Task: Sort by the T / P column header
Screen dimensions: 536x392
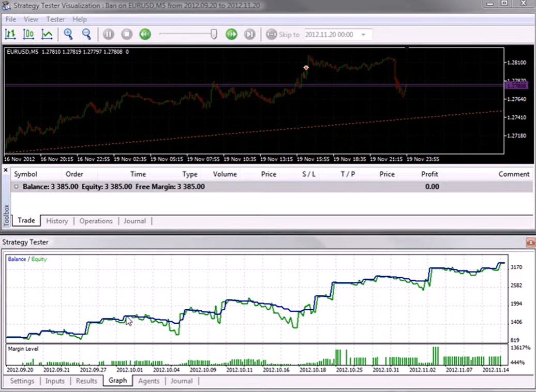Action: [x=348, y=174]
